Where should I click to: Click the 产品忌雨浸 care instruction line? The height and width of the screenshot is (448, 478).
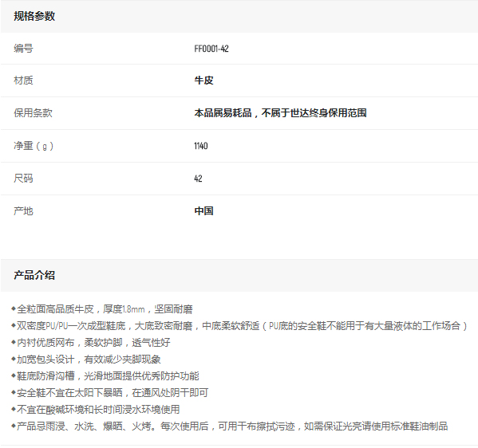tap(230, 426)
